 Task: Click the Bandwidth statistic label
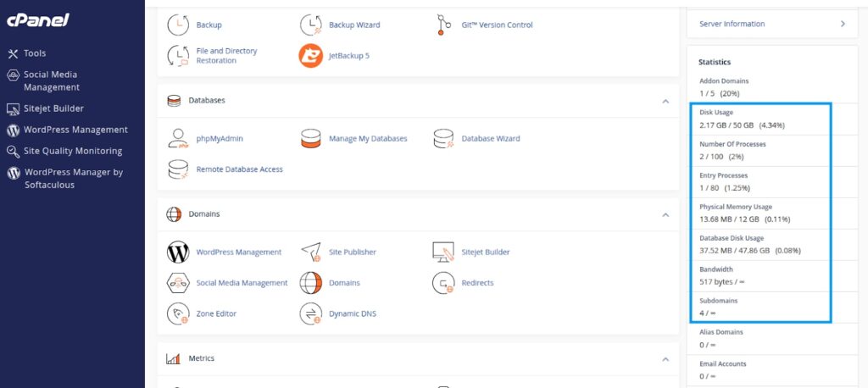coord(715,269)
